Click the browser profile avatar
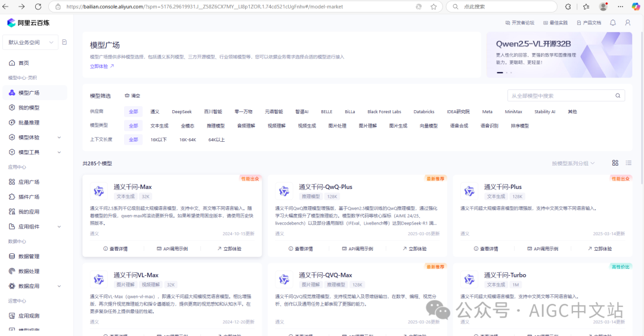 [603, 7]
